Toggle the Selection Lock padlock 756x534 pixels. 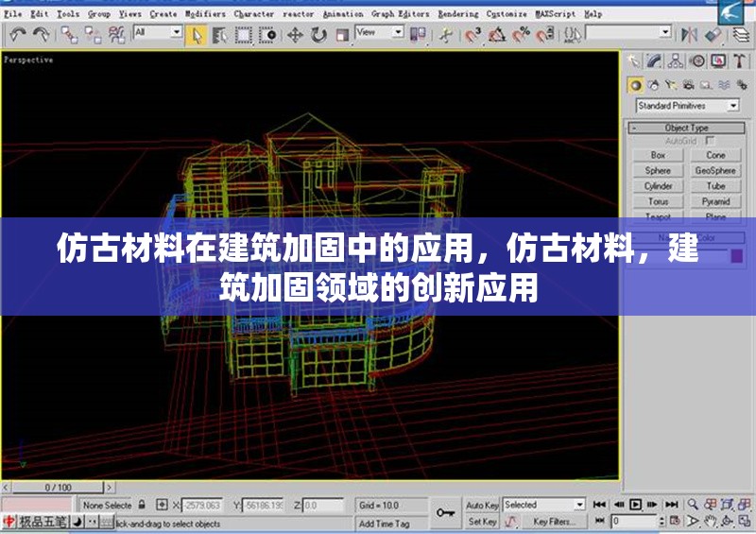point(141,505)
